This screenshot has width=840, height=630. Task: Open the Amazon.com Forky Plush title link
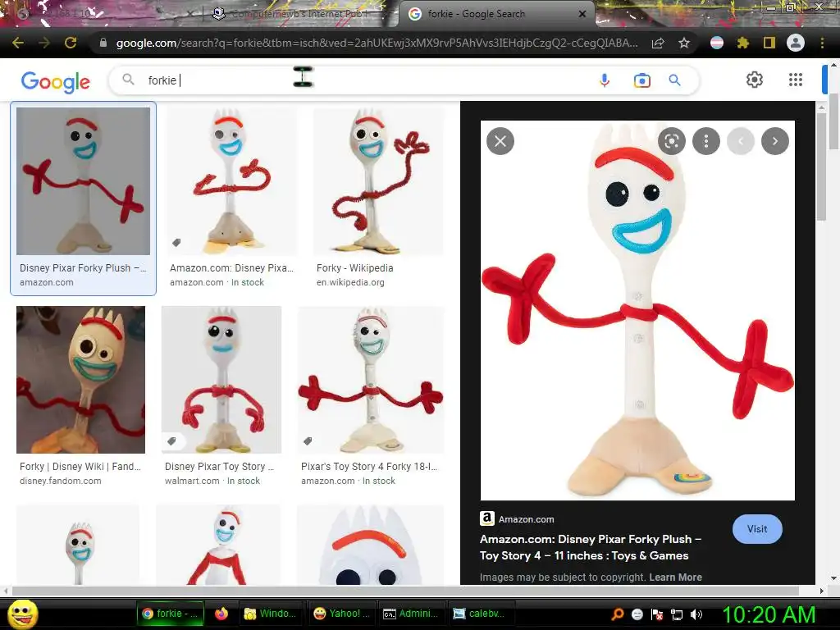point(591,547)
